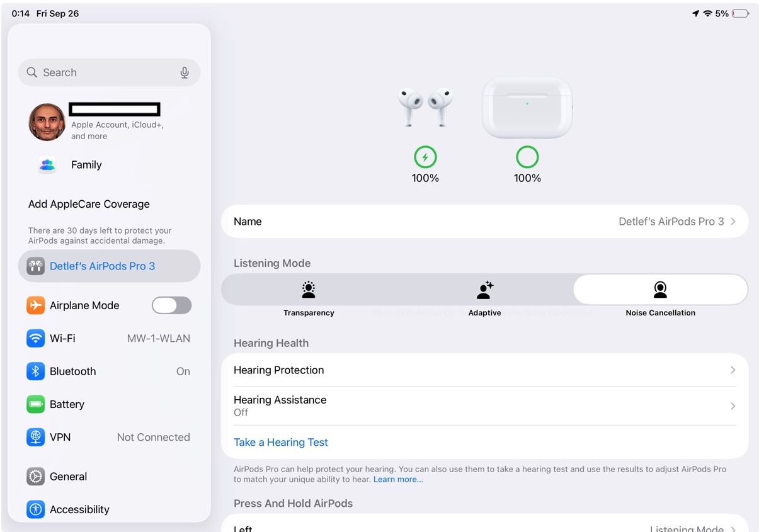759x532 pixels.
Task: Open the Wi-Fi settings icon
Action: click(35, 338)
